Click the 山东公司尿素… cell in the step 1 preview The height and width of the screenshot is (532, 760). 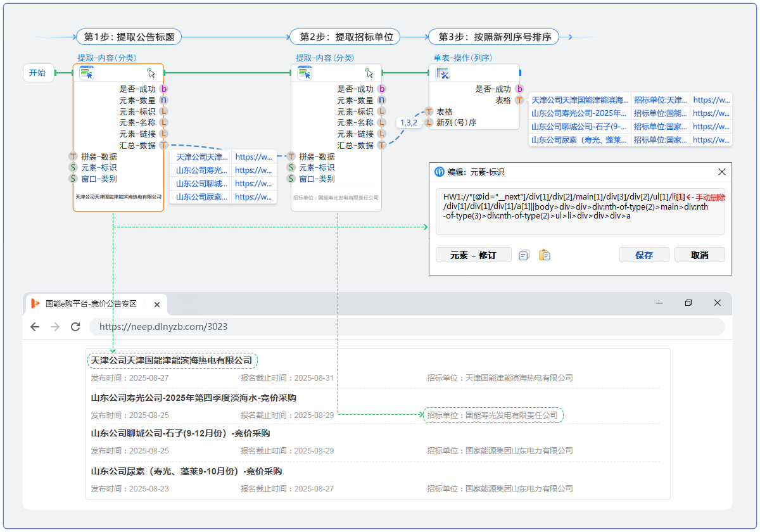(x=201, y=196)
